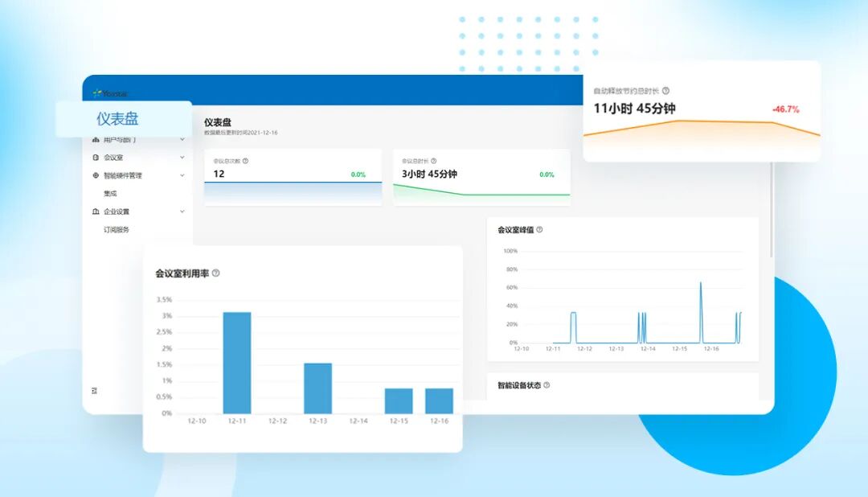The height and width of the screenshot is (497, 868).
Task: Click the 0.0% value in 会议总次数 card
Action: tap(358, 175)
